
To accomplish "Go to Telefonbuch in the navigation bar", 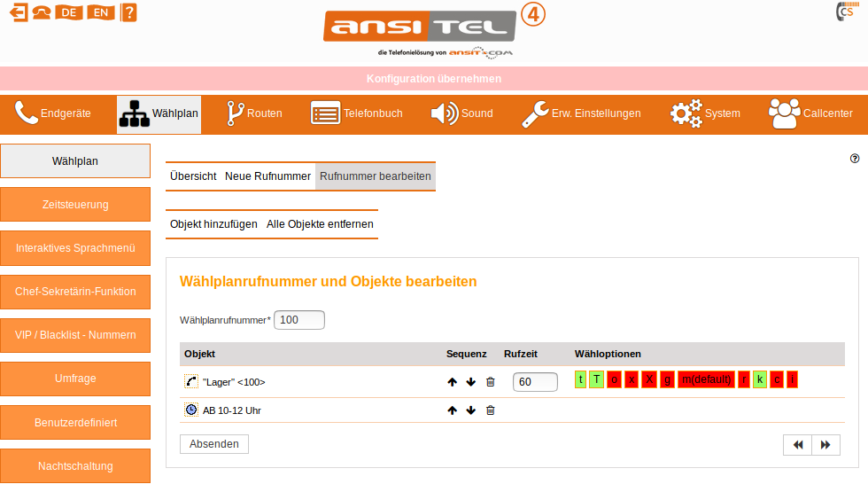I will click(x=356, y=114).
